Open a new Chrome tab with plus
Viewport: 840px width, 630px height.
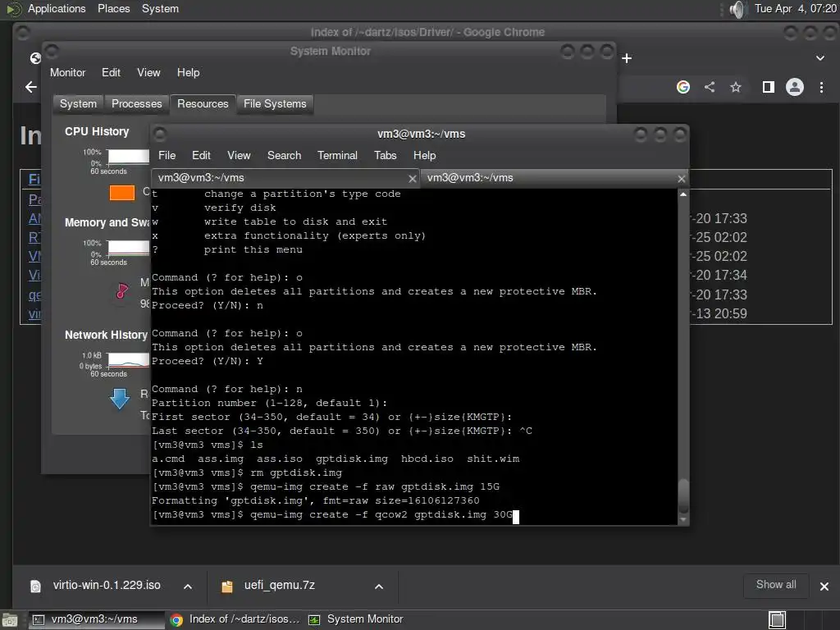pos(627,58)
